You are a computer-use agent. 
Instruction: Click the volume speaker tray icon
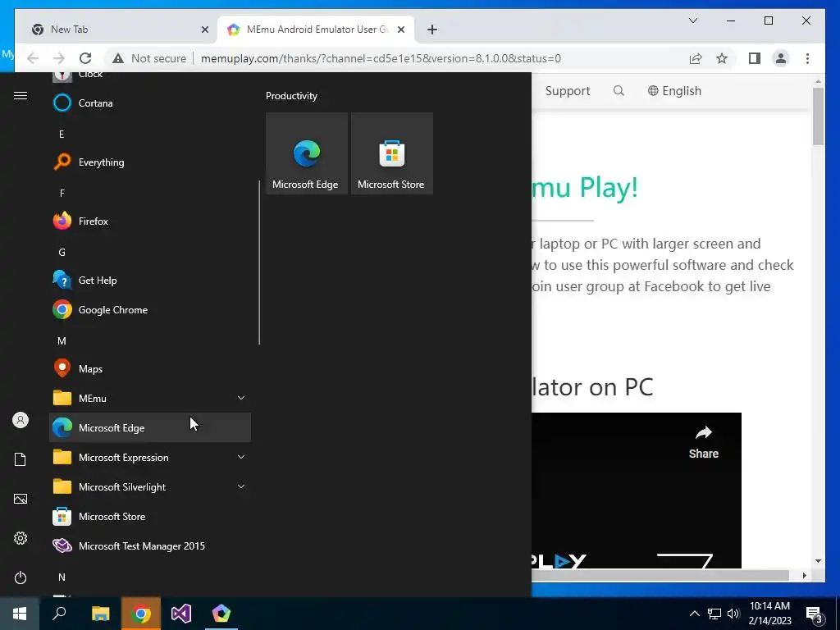733,614
